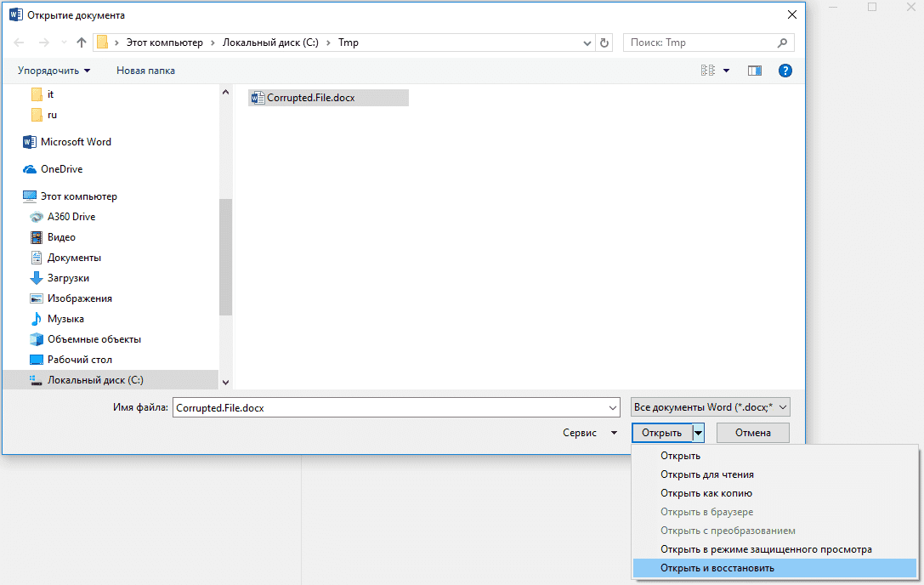Image resolution: width=924 pixels, height=585 pixels.
Task: Click 'Этот компьютер' in the address bar
Action: coord(164,43)
